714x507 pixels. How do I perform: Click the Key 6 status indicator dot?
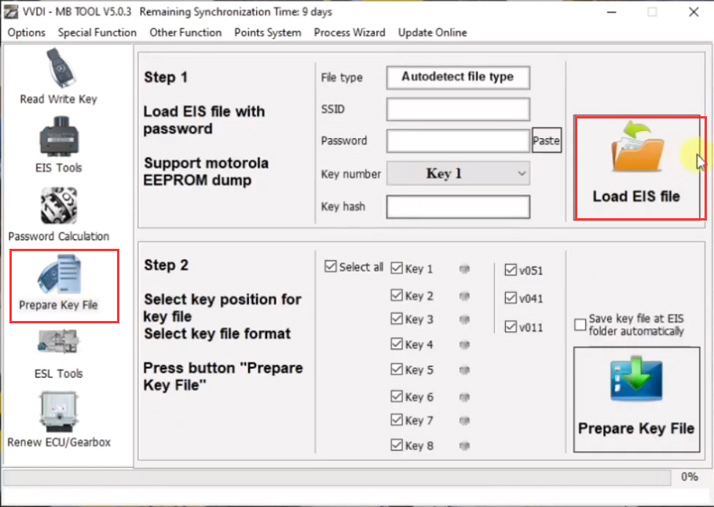click(464, 397)
